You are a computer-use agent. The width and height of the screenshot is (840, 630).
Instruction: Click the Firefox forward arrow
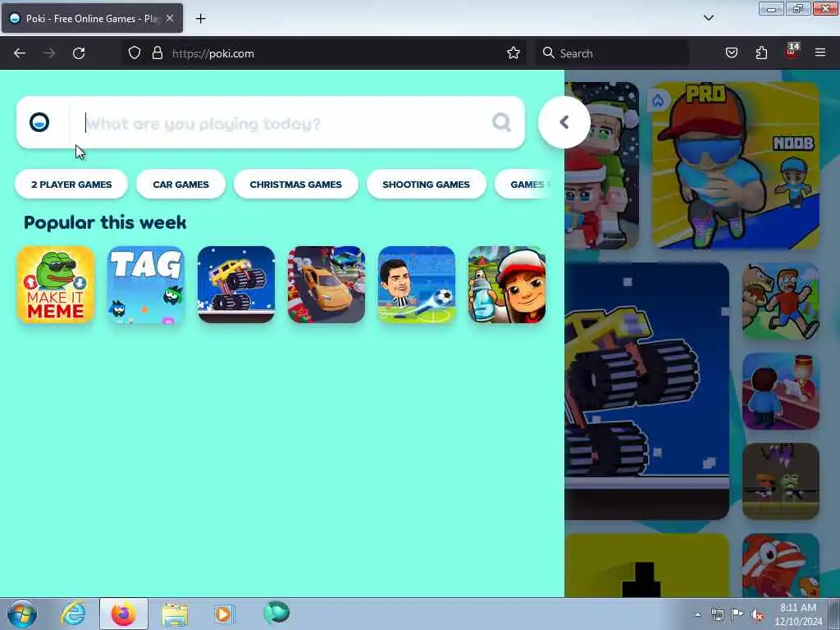click(49, 53)
